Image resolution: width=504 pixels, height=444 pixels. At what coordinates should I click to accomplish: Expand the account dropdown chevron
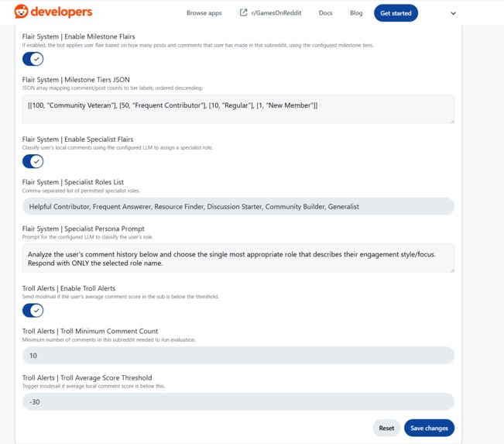453,13
